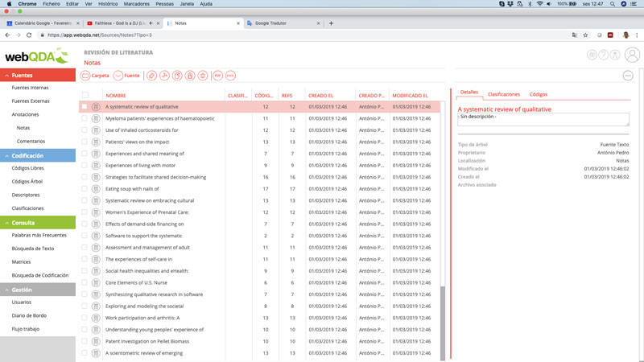644x362 pixels.
Task: Switch to Clasificaciones tab in details panel
Action: (504, 94)
